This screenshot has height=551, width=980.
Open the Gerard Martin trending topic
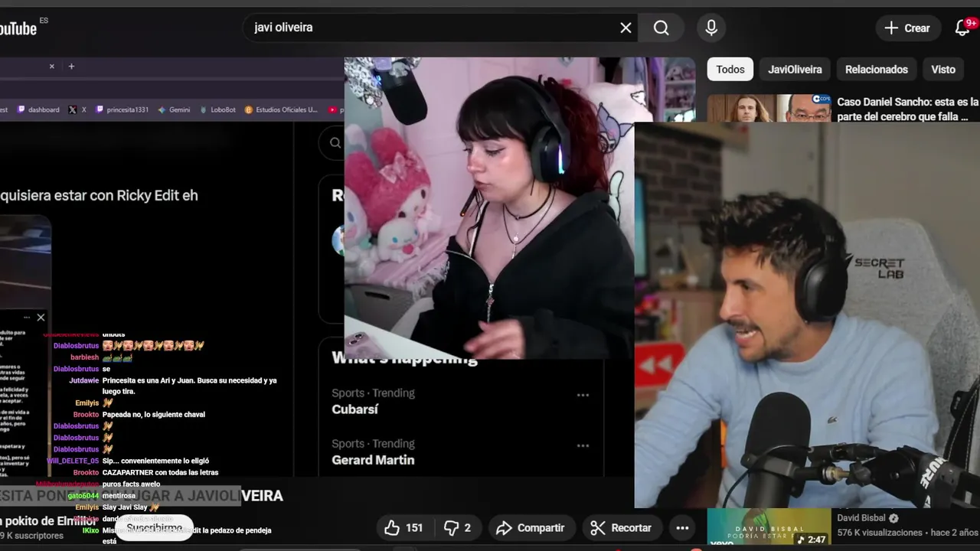pyautogui.click(x=373, y=460)
